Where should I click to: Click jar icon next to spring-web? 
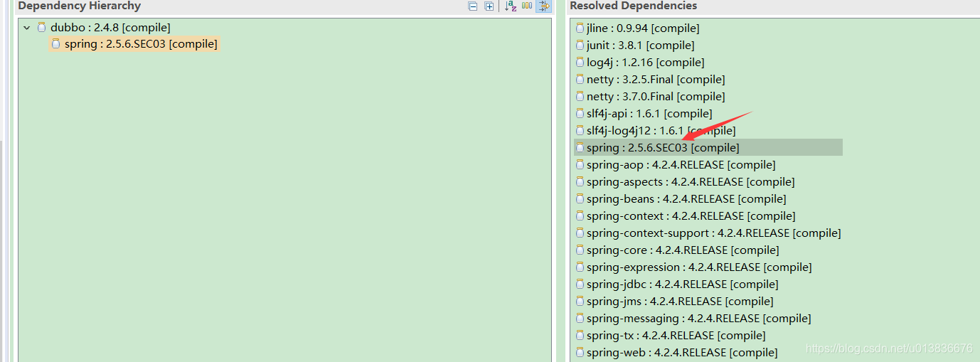[x=580, y=353]
